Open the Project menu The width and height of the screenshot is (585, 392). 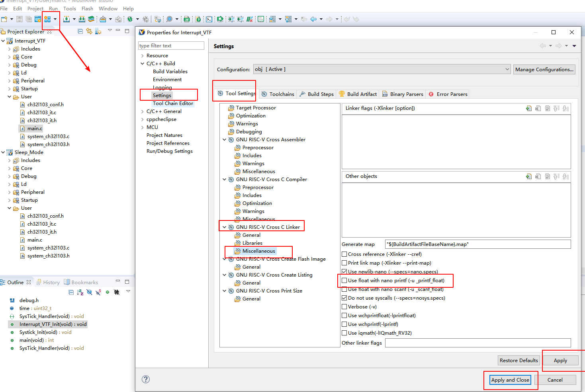(35, 8)
